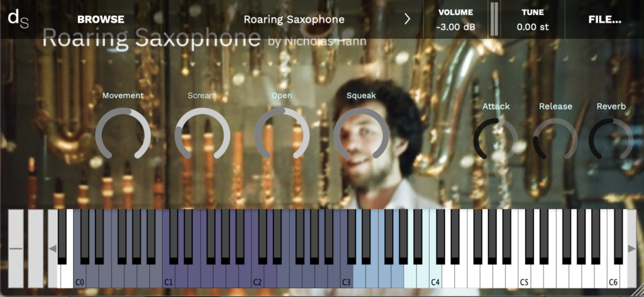Screen dimensions: 644x297
Task: Click the VOLUME -3.00 dB control
Action: pos(455,19)
